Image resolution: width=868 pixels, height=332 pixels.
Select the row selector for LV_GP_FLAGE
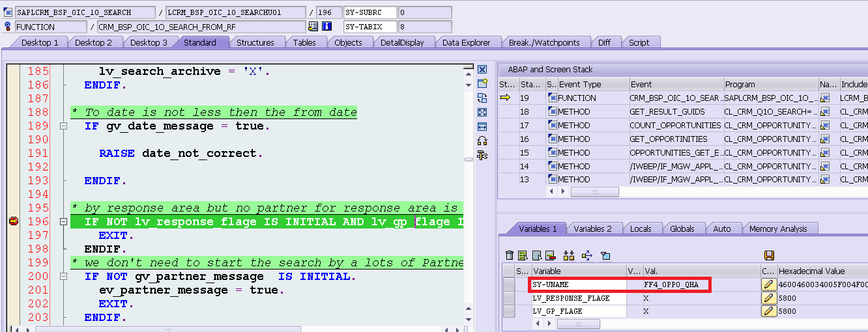point(509,312)
